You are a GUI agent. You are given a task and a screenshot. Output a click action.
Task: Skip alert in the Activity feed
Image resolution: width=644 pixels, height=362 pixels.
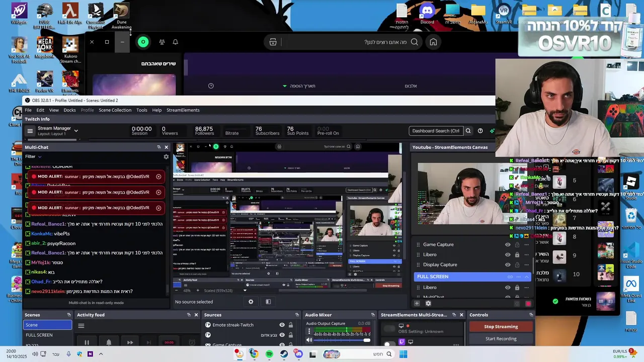pyautogui.click(x=130, y=342)
